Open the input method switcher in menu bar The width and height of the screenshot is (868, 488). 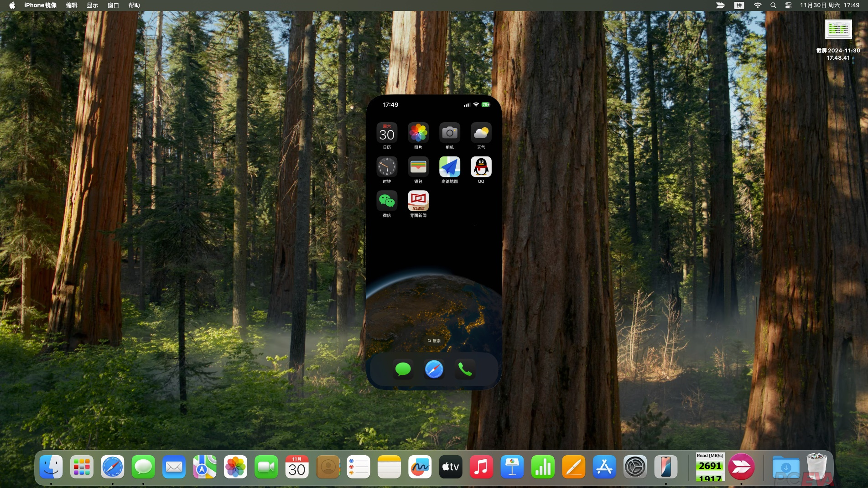click(739, 5)
